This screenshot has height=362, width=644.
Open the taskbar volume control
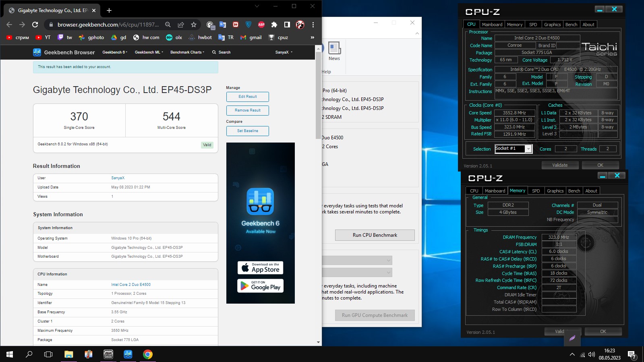pyautogui.click(x=592, y=354)
